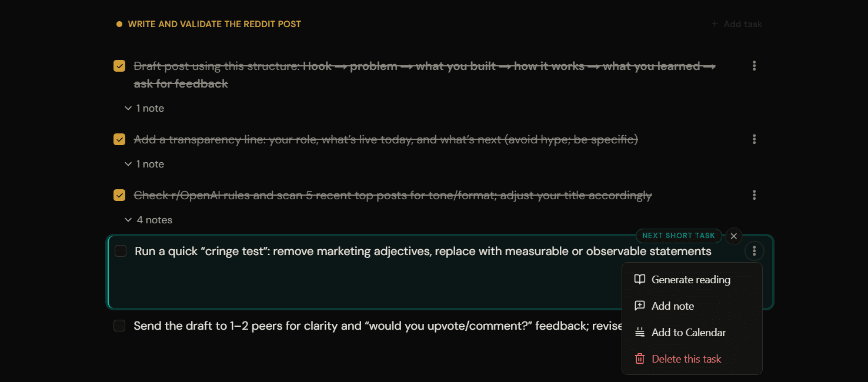
Task: Click the orange bullet beside the section title
Action: point(119,24)
